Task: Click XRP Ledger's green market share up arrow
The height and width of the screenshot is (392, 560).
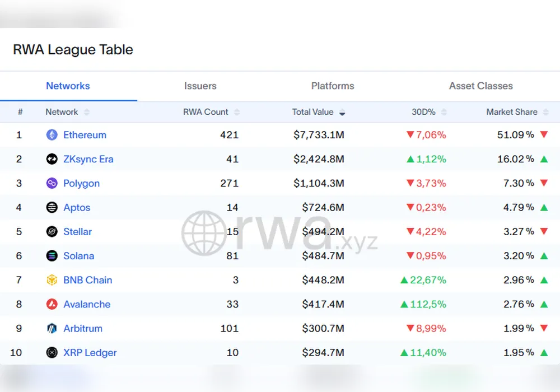Action: 544,352
